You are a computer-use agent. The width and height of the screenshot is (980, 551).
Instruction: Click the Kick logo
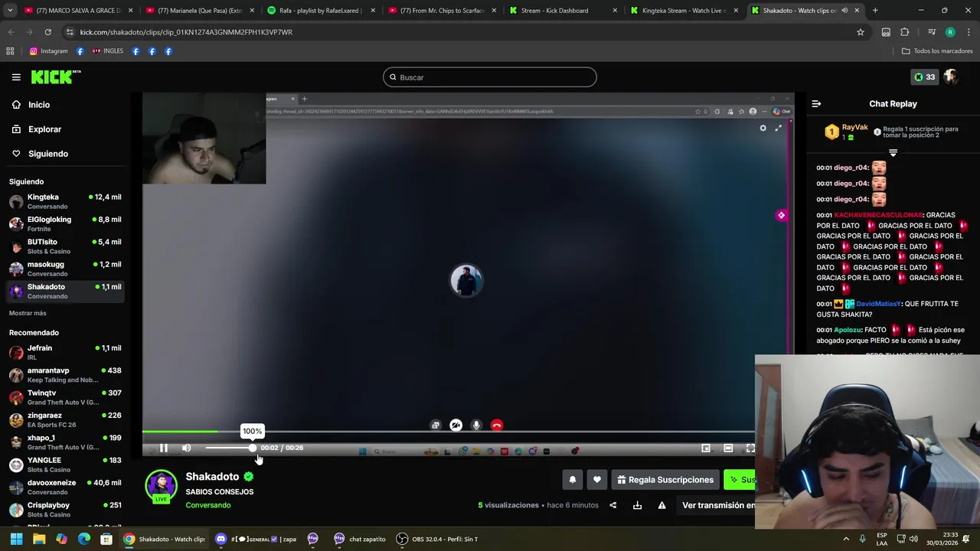pyautogui.click(x=55, y=77)
